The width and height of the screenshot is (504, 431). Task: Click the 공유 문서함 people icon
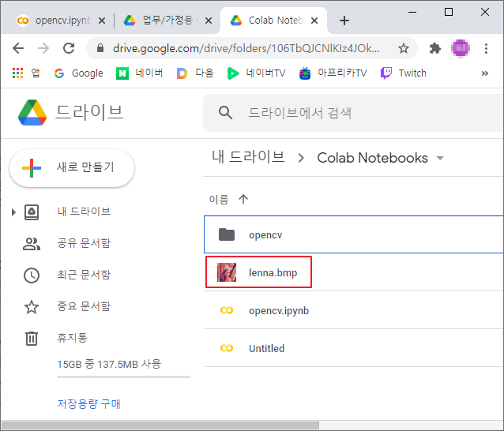[32, 244]
